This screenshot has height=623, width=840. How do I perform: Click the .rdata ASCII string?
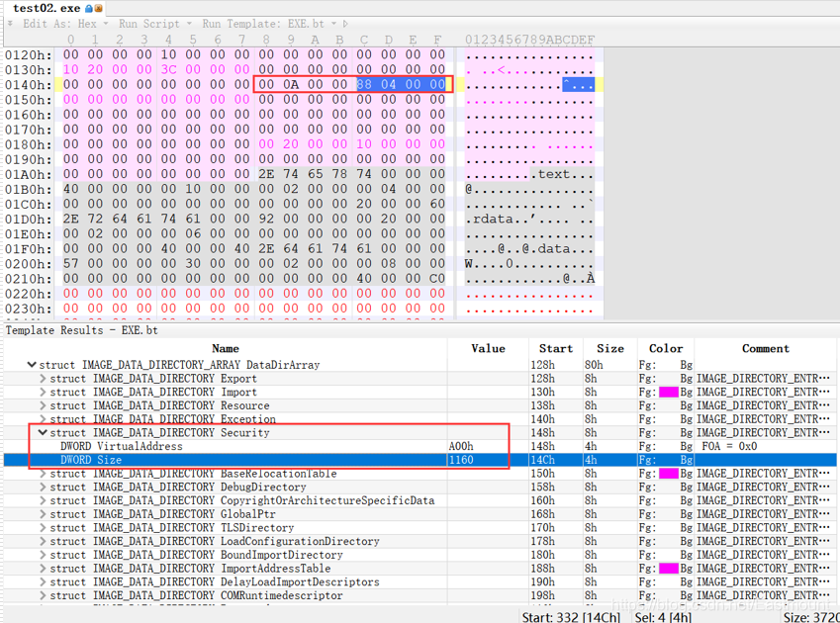pyautogui.click(x=489, y=219)
